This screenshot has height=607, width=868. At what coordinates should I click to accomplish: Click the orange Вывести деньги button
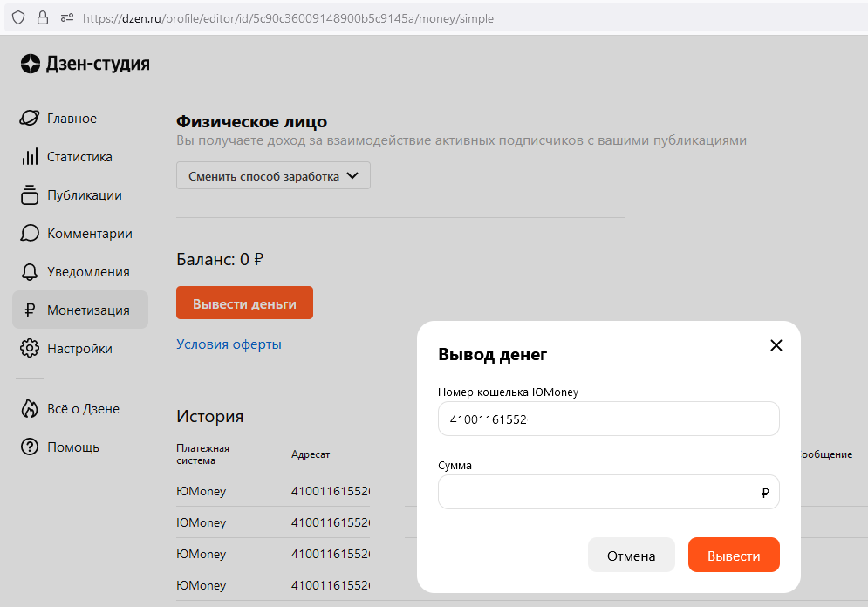(244, 303)
